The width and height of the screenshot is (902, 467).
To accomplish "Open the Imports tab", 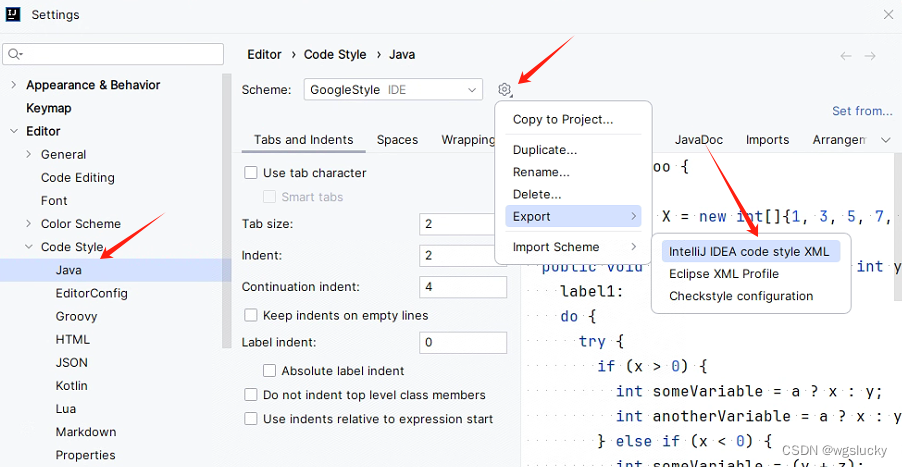I will coord(767,140).
